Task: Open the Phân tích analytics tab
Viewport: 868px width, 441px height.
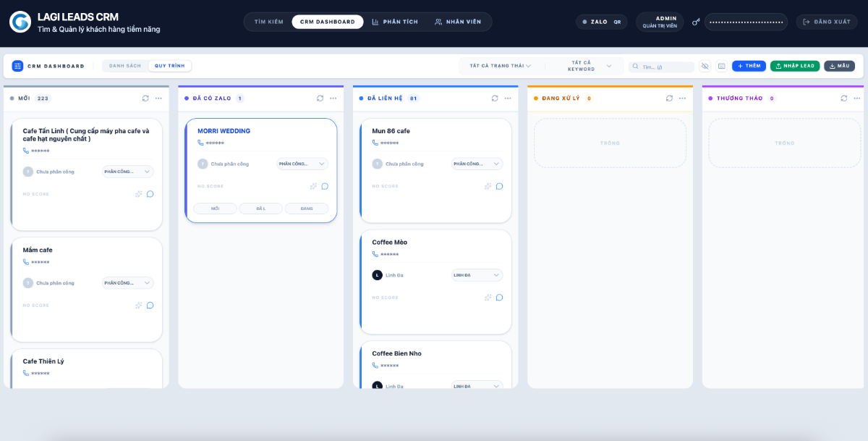Action: click(395, 22)
